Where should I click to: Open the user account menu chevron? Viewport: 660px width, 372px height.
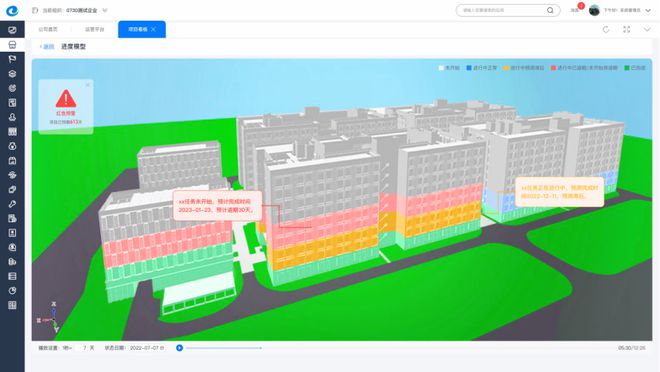pos(648,11)
